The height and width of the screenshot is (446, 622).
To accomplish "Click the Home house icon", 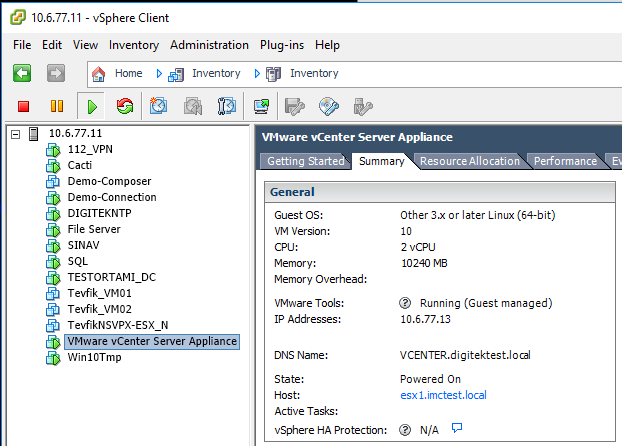I will click(x=98, y=74).
